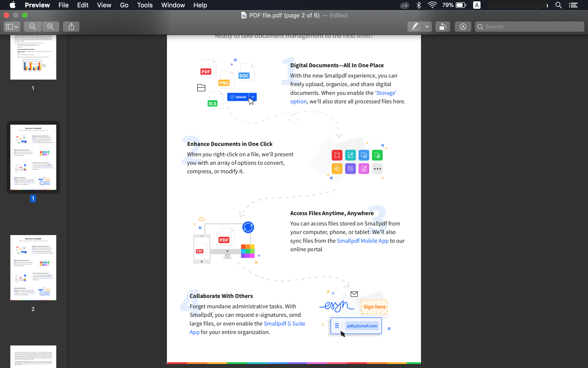This screenshot has width=588, height=368.
Task: Open the Help menu
Action: pyautogui.click(x=200, y=5)
